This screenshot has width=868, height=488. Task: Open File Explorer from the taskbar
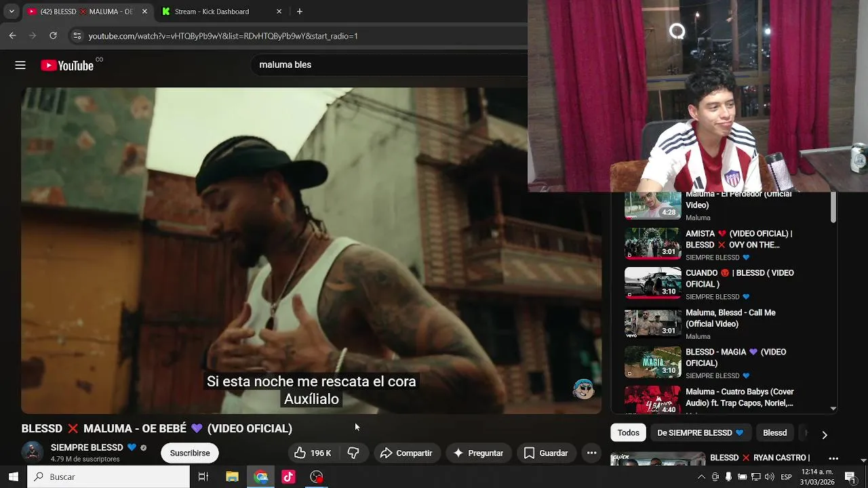point(232,476)
